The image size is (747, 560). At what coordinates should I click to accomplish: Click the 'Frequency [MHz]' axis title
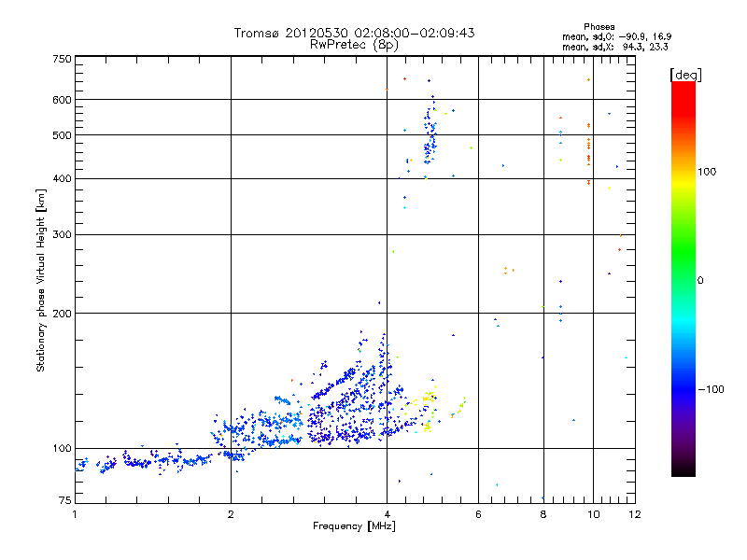354,526
